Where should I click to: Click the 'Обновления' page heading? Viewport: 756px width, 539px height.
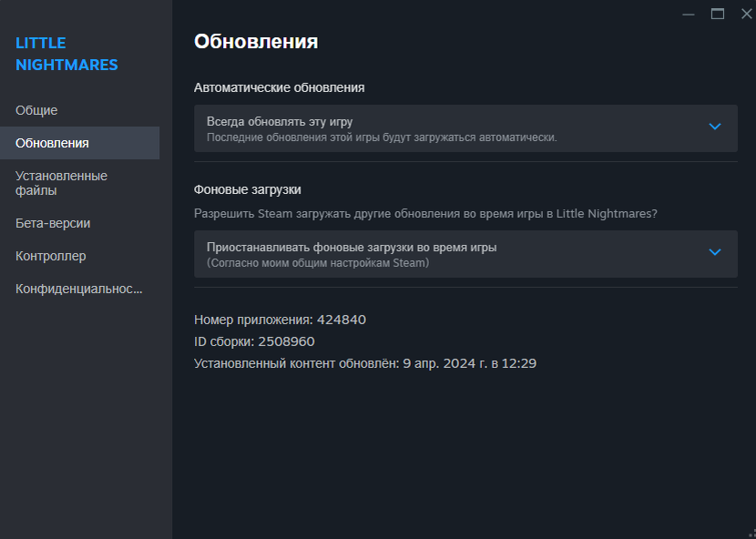click(256, 42)
